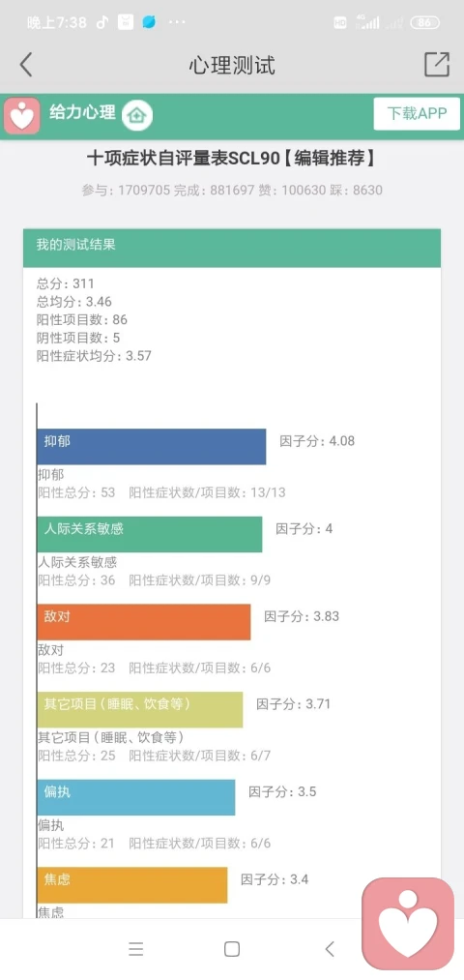Tap the Android back triangle button

[x=330, y=949]
